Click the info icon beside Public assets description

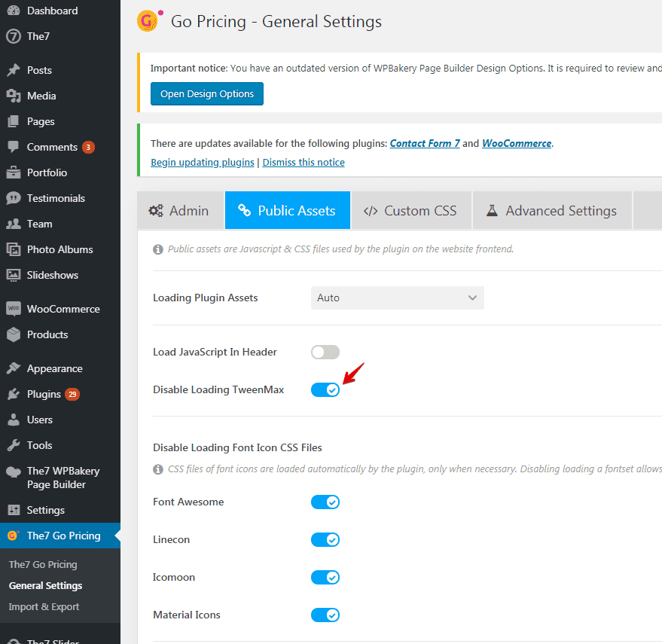tap(158, 249)
